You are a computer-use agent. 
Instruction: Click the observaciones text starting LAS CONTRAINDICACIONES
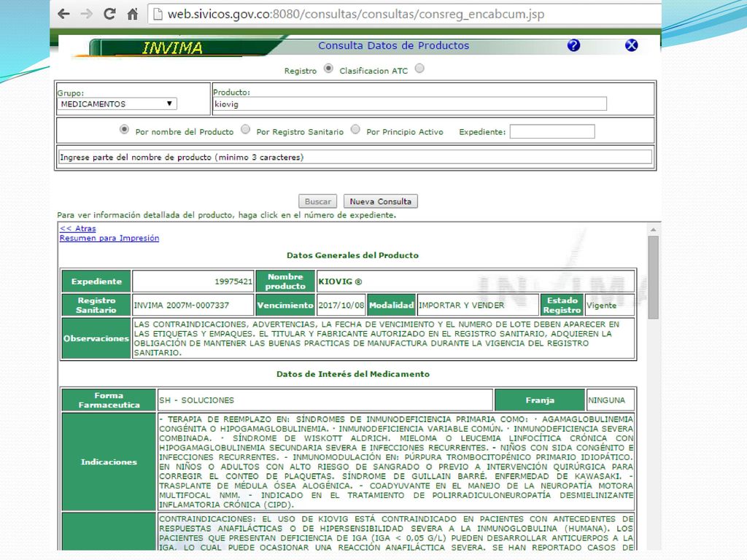[376, 338]
